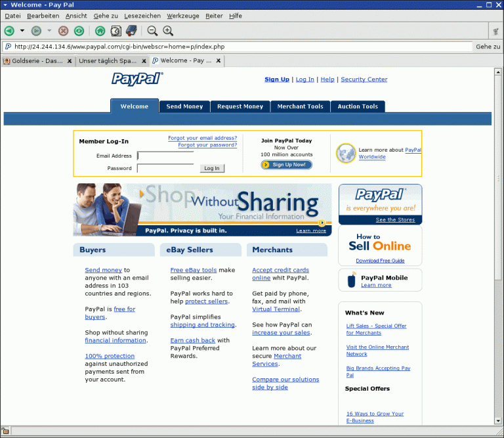Click the red Stop loading icon

point(63,31)
